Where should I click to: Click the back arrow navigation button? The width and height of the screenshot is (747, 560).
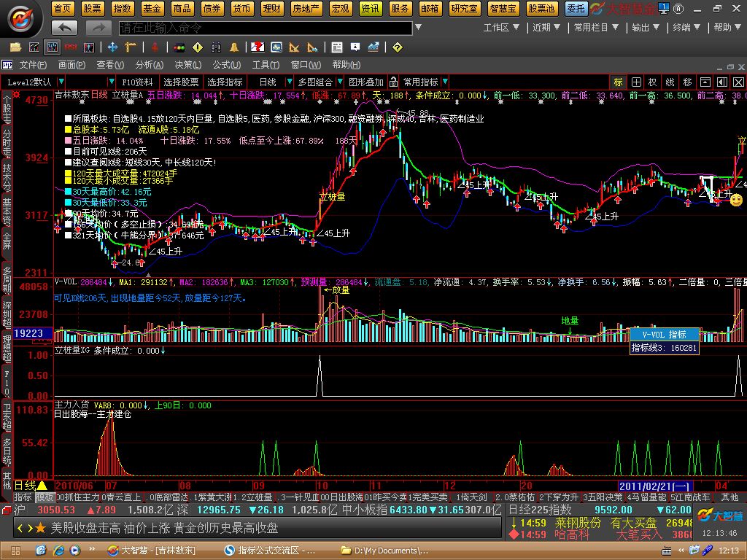(x=64, y=28)
